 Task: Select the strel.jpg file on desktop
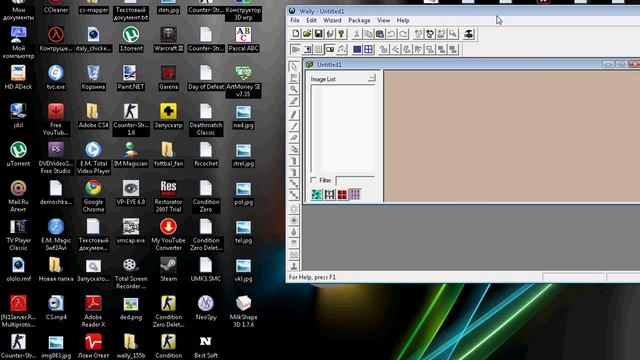[243, 154]
